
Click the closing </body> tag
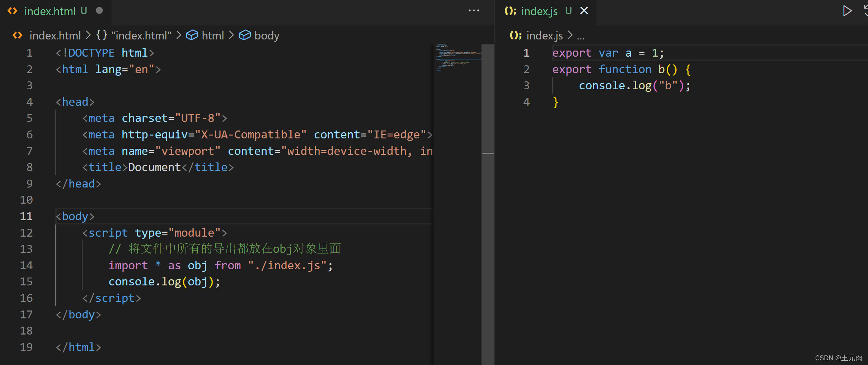pos(78,314)
